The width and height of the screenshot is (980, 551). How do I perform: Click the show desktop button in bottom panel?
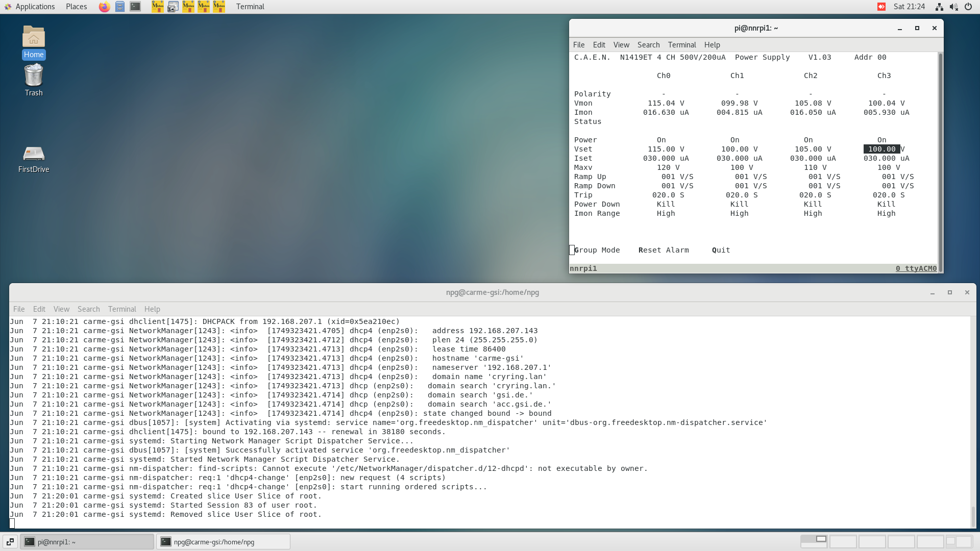(10, 542)
